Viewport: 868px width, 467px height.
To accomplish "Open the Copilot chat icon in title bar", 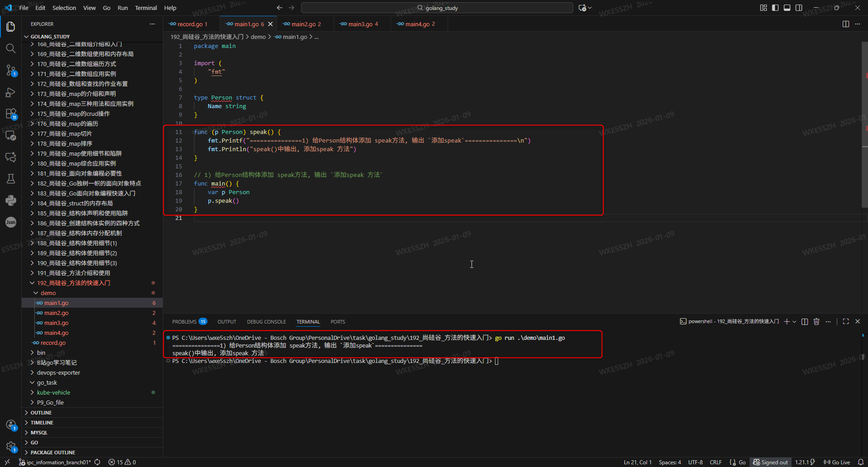I will [x=582, y=8].
